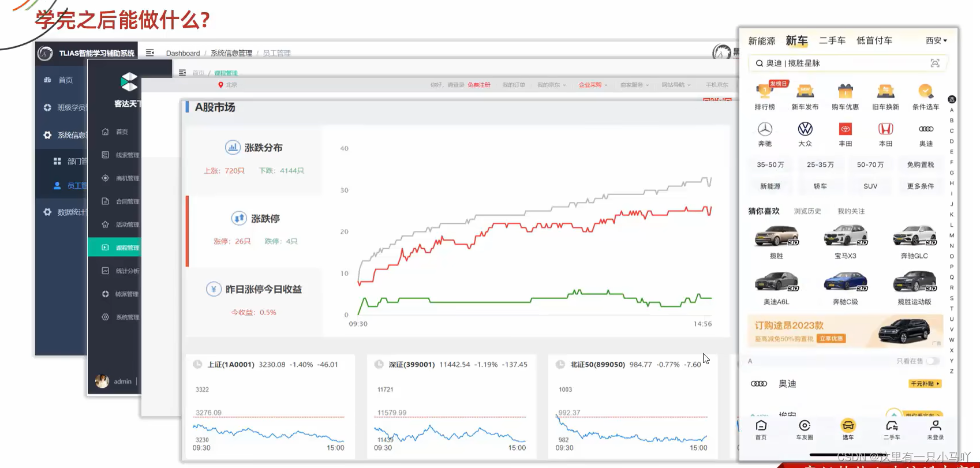This screenshot has height=468, width=980.
Task: Expand the 网站导航 dropdown
Action: [676, 85]
